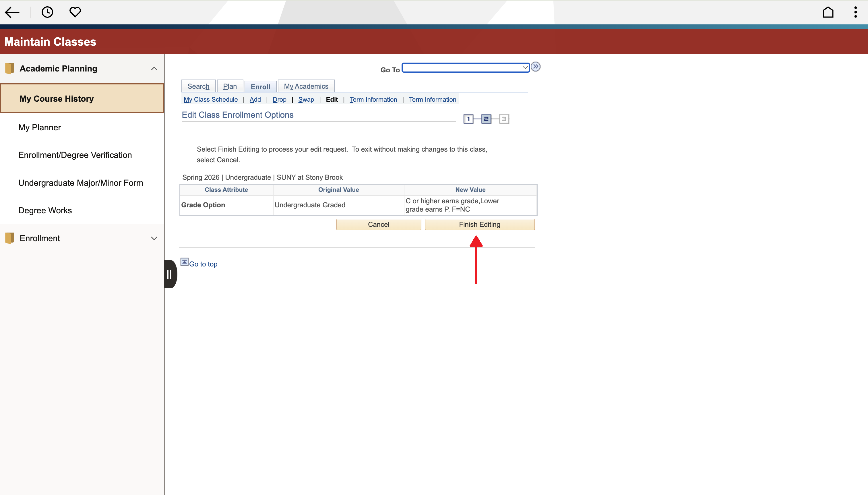Click the Class Attribute column header
868x495 pixels.
point(226,190)
